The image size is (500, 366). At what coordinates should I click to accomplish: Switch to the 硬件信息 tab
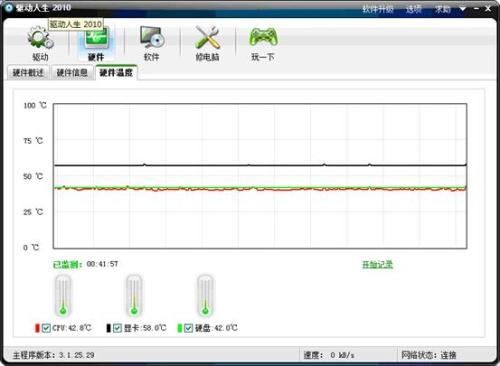click(x=72, y=73)
